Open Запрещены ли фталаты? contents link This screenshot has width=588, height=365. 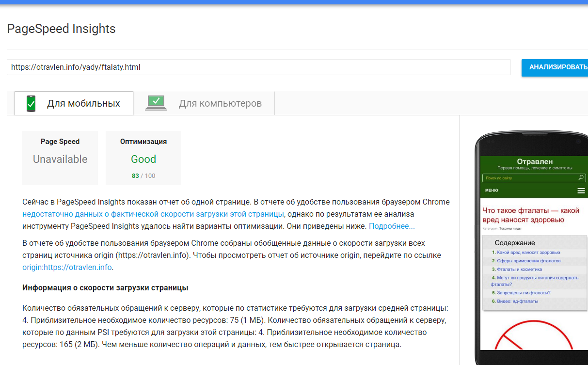click(x=524, y=293)
